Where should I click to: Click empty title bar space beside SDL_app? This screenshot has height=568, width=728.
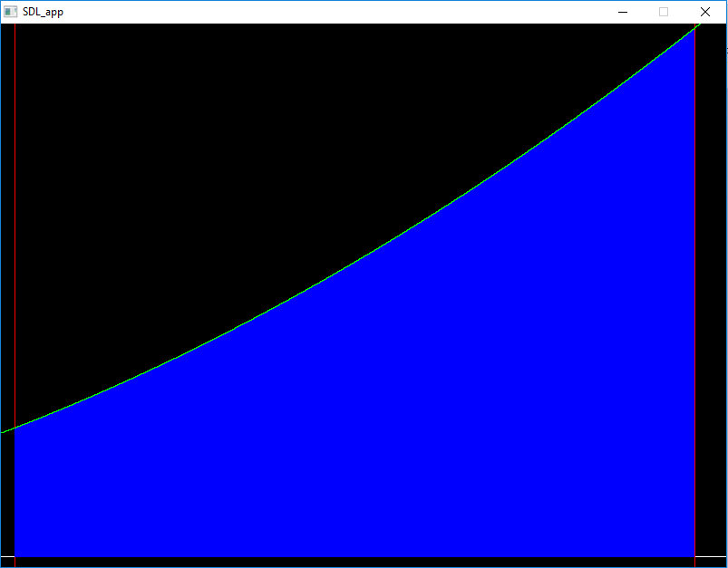coord(317,12)
